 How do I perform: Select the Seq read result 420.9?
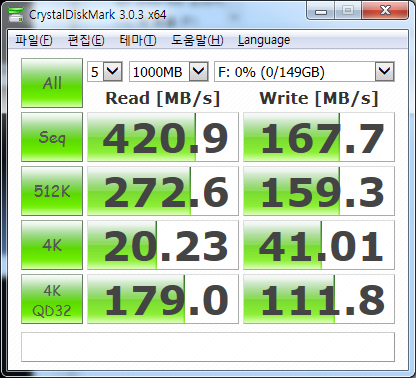(x=163, y=137)
